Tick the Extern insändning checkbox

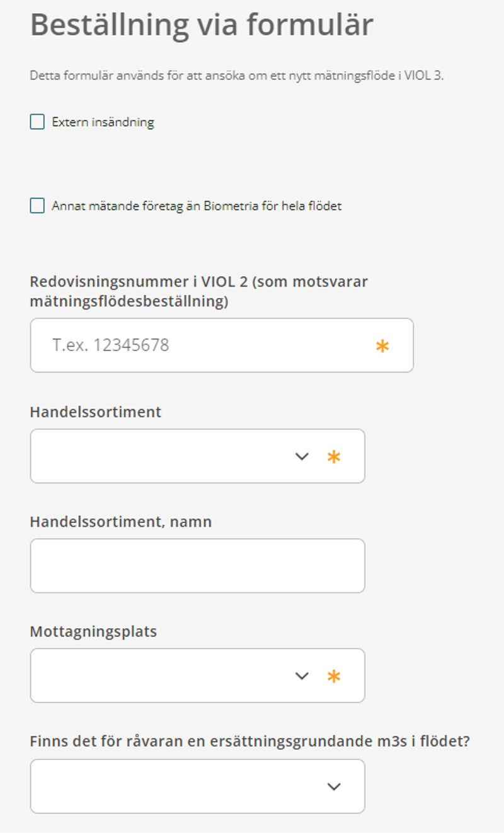[x=37, y=122]
